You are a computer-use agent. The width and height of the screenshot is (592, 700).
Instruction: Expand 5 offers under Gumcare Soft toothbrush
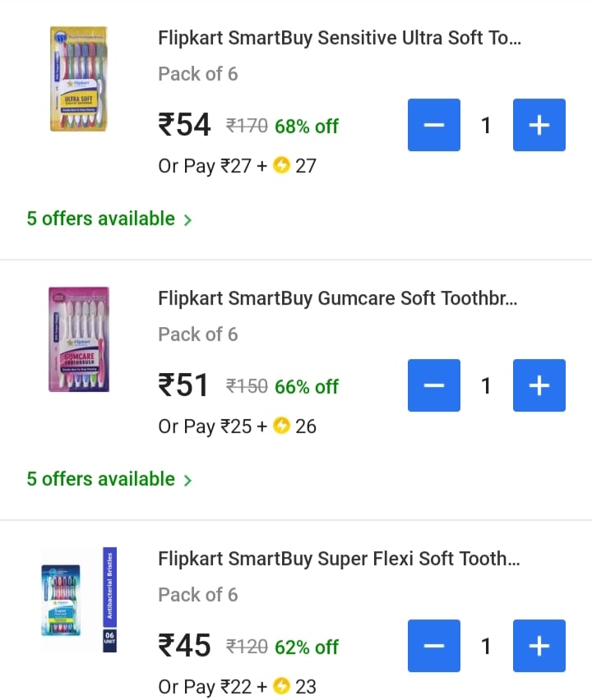pyautogui.click(x=109, y=479)
